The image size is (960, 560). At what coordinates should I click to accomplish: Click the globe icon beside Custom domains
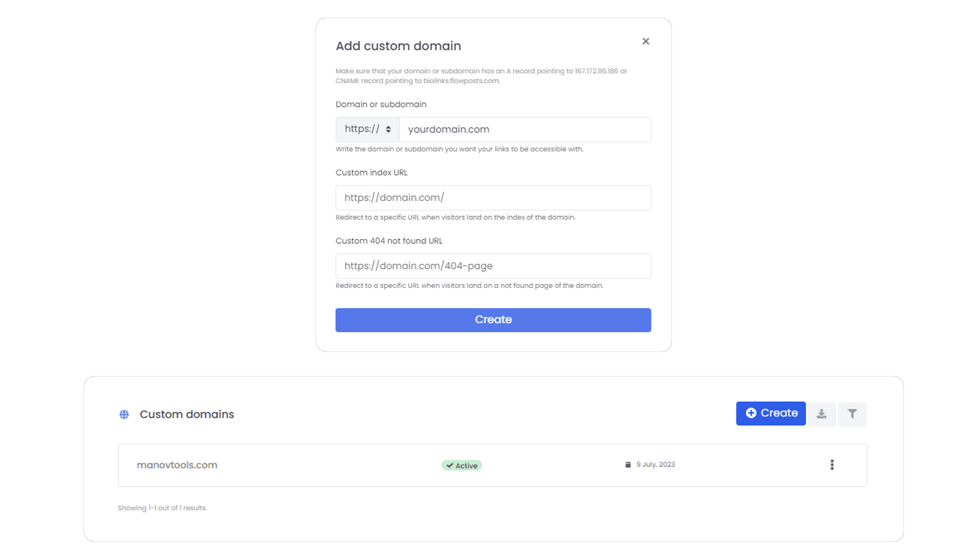[124, 414]
